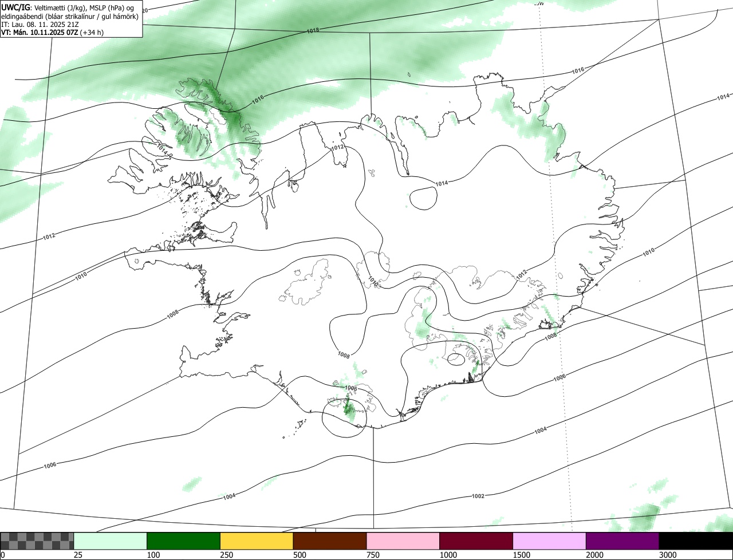
Task: Click the legend value "1000"
Action: [449, 555]
